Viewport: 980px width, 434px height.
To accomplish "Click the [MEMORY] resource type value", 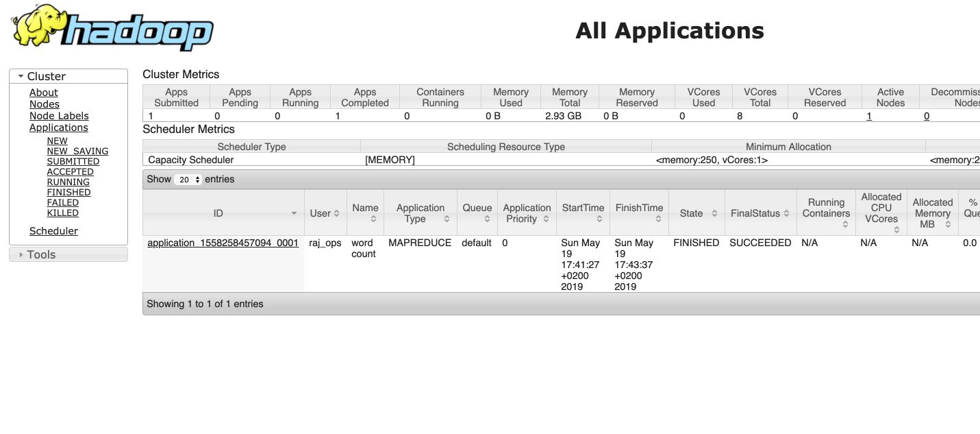I will tap(390, 160).
